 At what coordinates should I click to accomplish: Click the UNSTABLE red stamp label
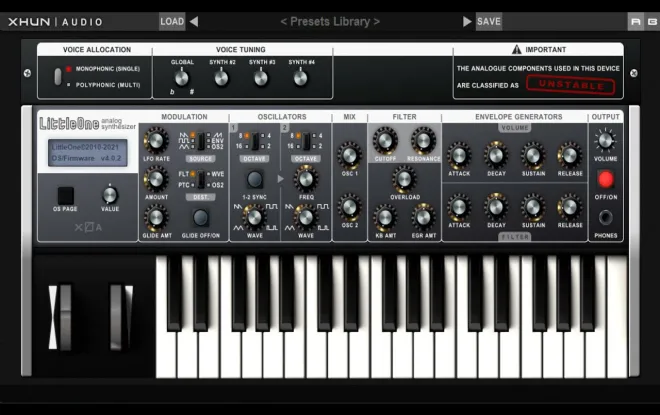[571, 85]
